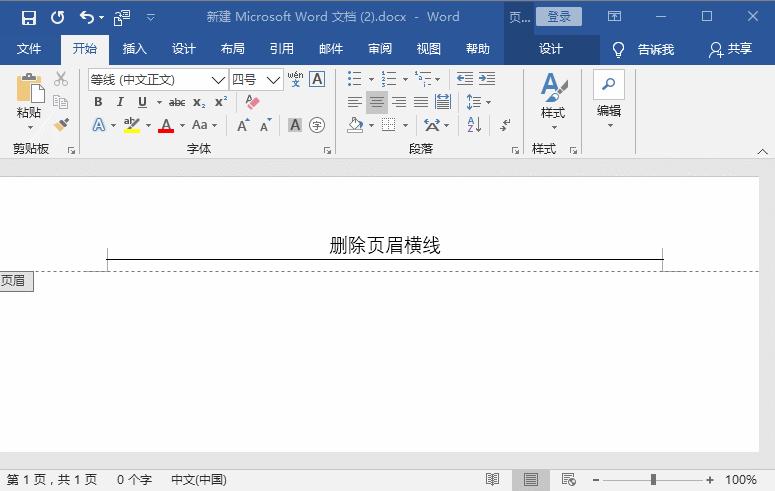Toggle superscript formatting

[221, 102]
